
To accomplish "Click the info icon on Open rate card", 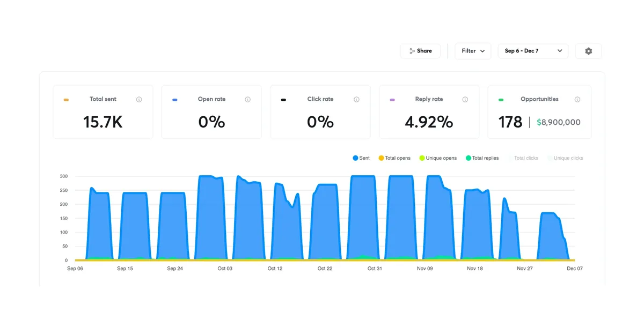I will (x=247, y=100).
